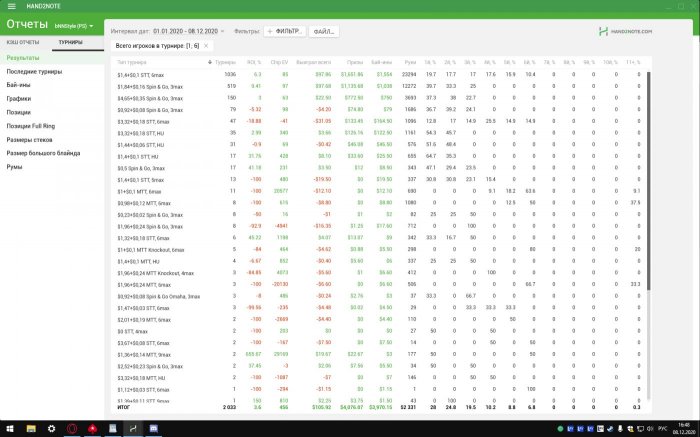Select the $0 STT, 4max row
Screen dimensions: 700x437
coord(379,331)
